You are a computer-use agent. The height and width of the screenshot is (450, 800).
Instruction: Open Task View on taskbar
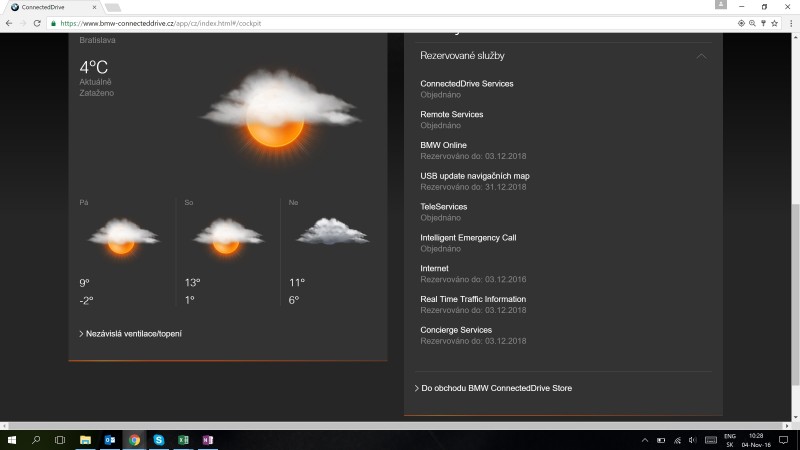(x=60, y=440)
